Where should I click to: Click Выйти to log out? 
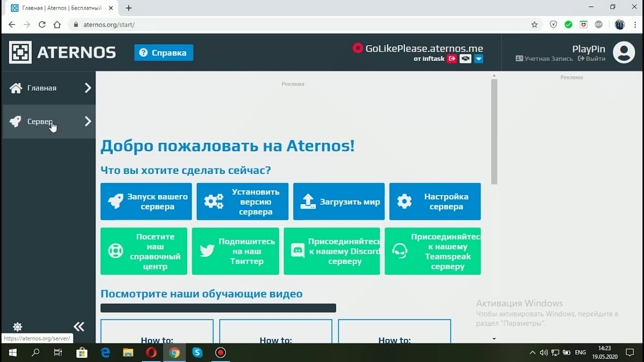[592, 59]
